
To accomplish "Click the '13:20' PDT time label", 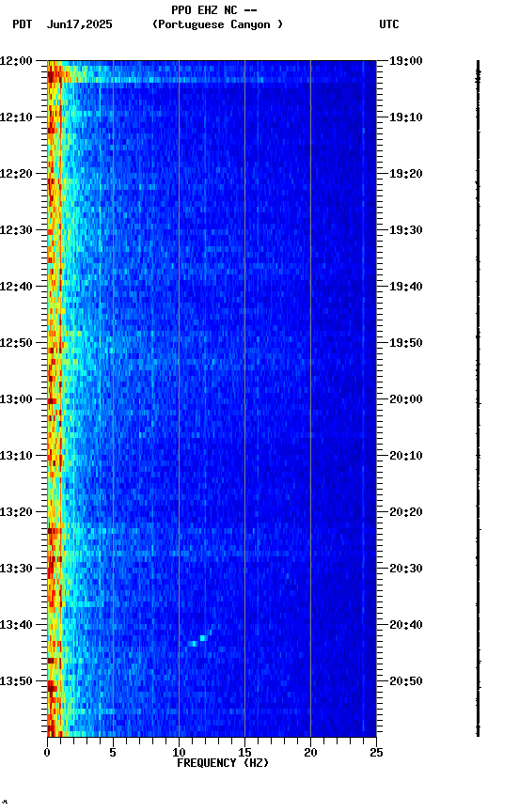I will coord(16,513).
